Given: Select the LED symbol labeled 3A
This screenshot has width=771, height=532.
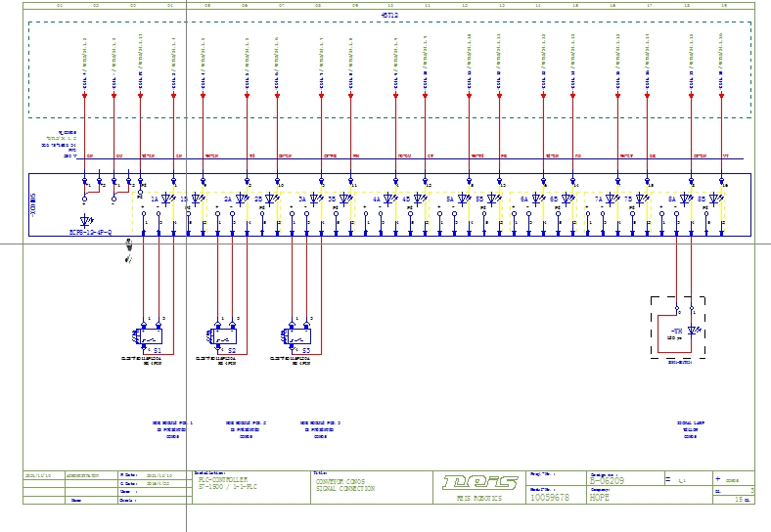Looking at the screenshot, I should tap(316, 199).
